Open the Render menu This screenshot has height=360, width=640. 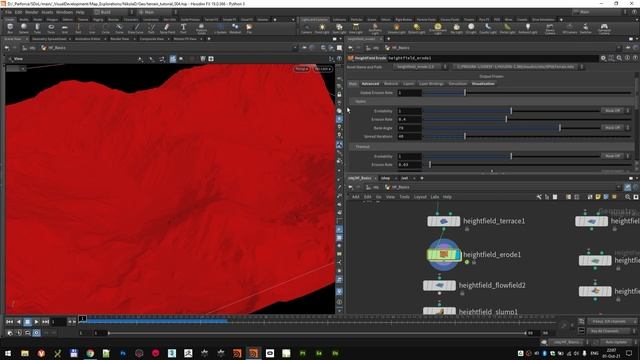pyautogui.click(x=31, y=12)
